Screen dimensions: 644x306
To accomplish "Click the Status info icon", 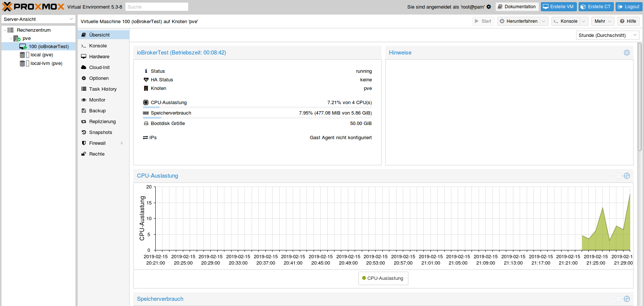I will point(146,71).
